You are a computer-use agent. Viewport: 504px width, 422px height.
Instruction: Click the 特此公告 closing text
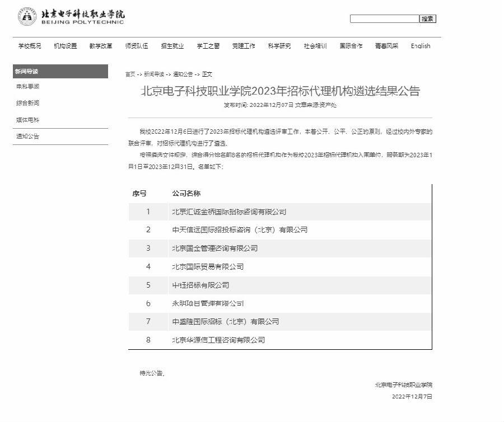click(152, 373)
